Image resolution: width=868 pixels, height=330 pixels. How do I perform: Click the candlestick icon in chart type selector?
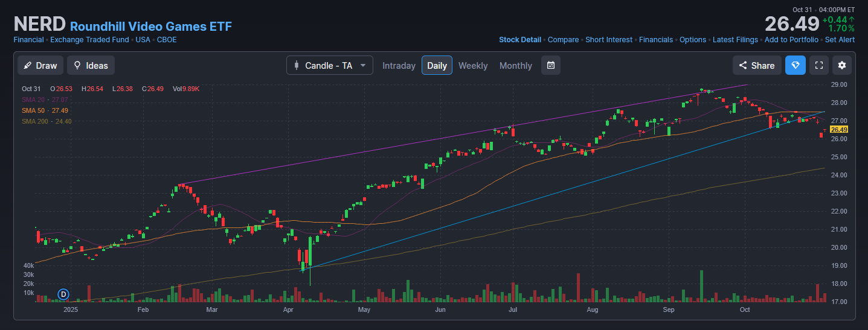click(296, 65)
